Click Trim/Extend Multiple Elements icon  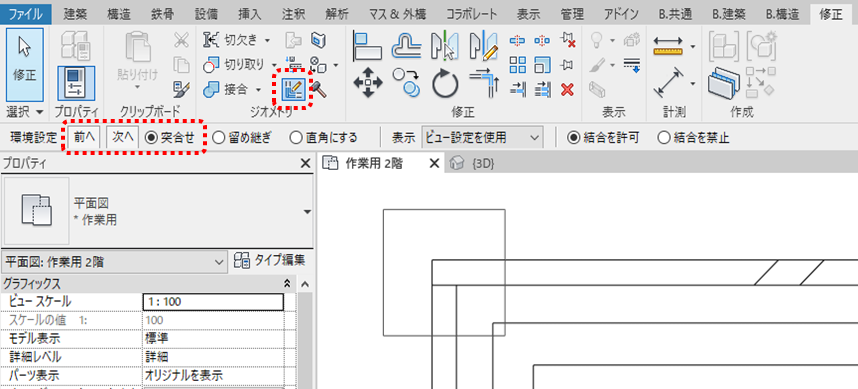pos(542,88)
